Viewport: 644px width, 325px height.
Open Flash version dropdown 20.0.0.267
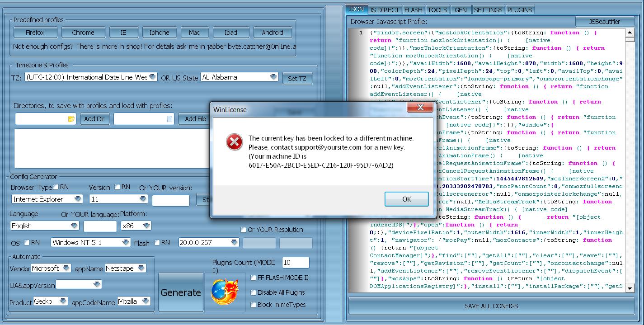pos(209,242)
